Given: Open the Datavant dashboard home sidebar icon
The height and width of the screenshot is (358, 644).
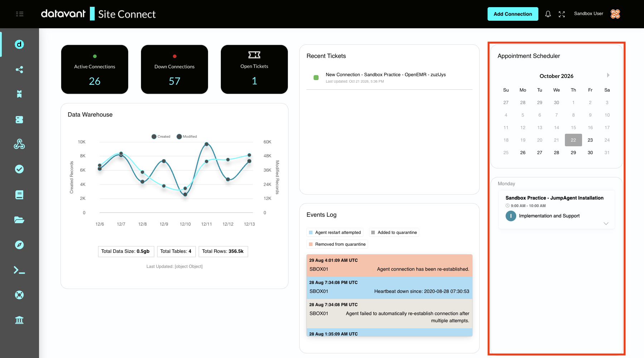Looking at the screenshot, I should (x=19, y=44).
